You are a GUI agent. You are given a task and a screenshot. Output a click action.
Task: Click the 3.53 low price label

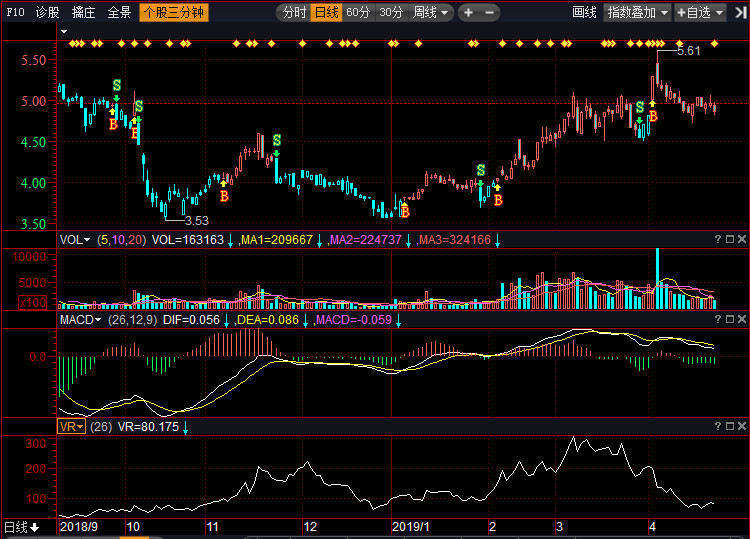197,220
